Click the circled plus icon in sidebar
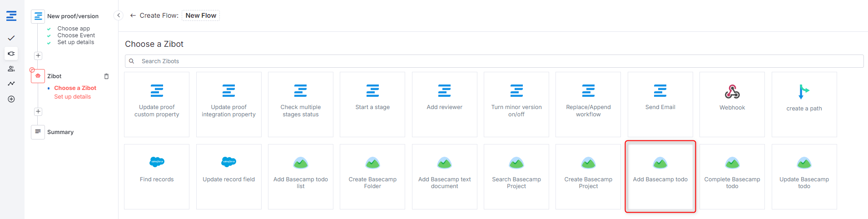This screenshot has height=219, width=868. click(x=11, y=99)
